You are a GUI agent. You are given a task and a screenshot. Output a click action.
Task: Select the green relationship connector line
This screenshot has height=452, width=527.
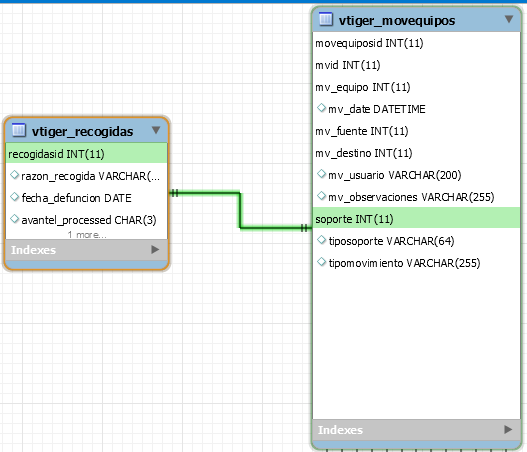[x=240, y=210]
